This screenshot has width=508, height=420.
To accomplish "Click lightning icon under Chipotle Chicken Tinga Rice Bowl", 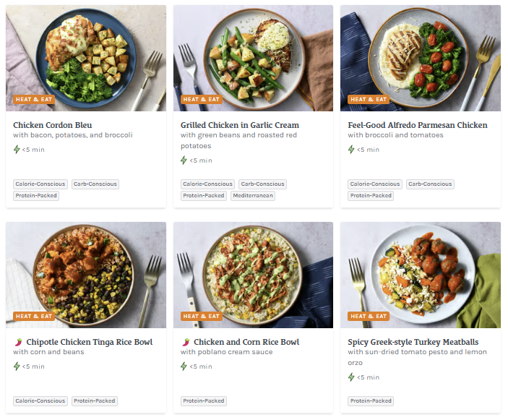I will pos(17,367).
